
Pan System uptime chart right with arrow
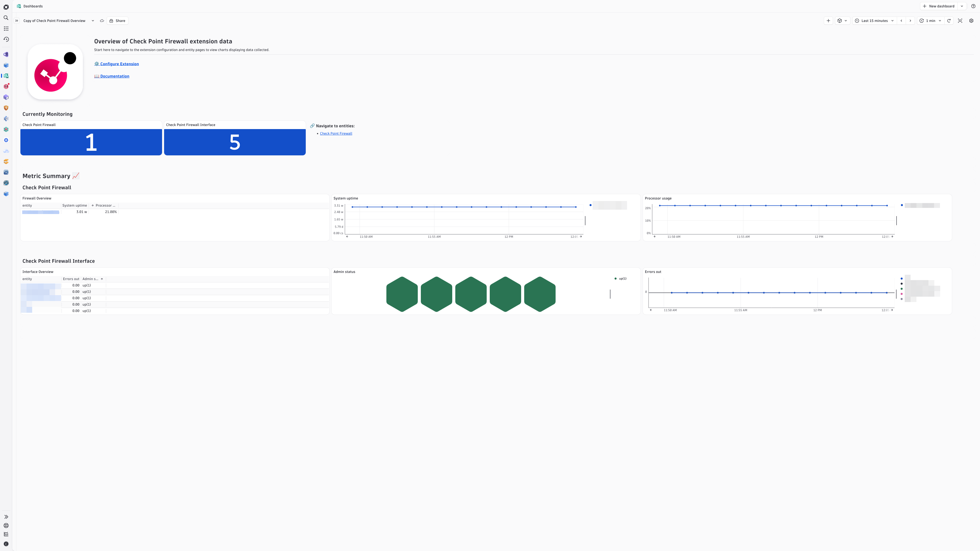coord(581,236)
